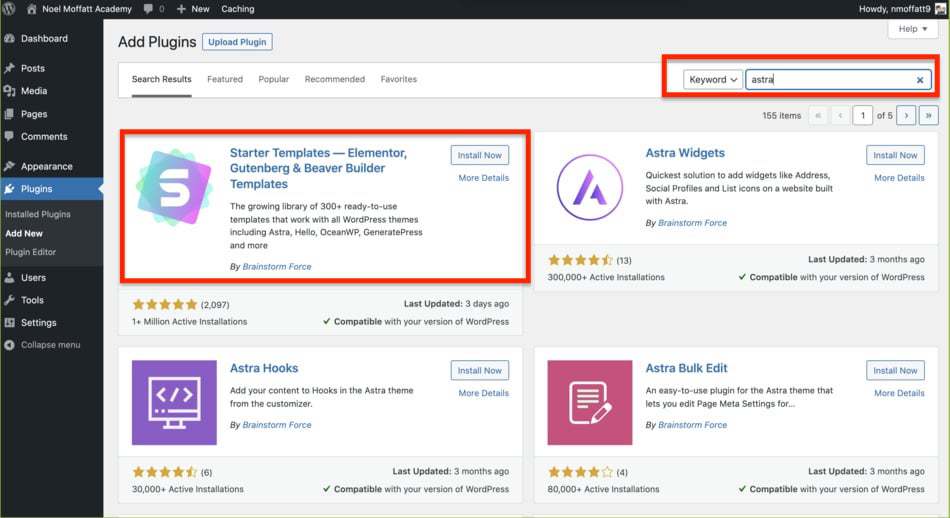Click the "155 items" count text

(x=782, y=116)
